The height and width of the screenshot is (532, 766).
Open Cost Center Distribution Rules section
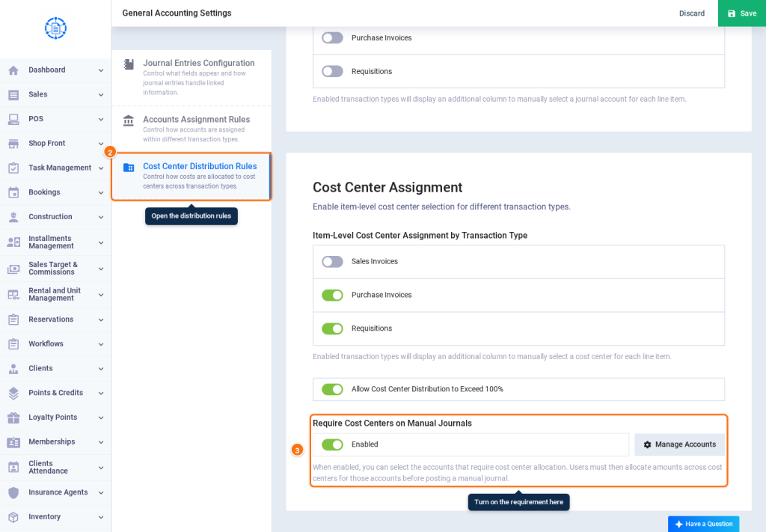pos(191,176)
